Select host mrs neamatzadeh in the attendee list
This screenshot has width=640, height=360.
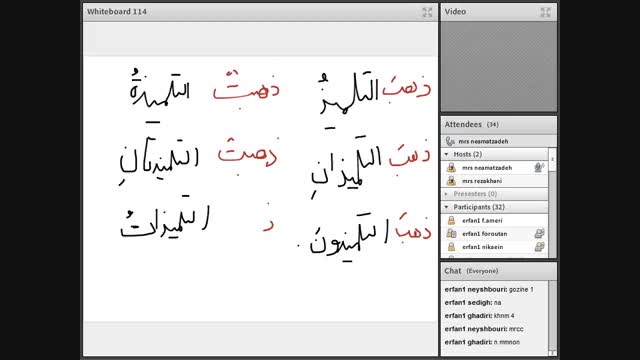494,167
